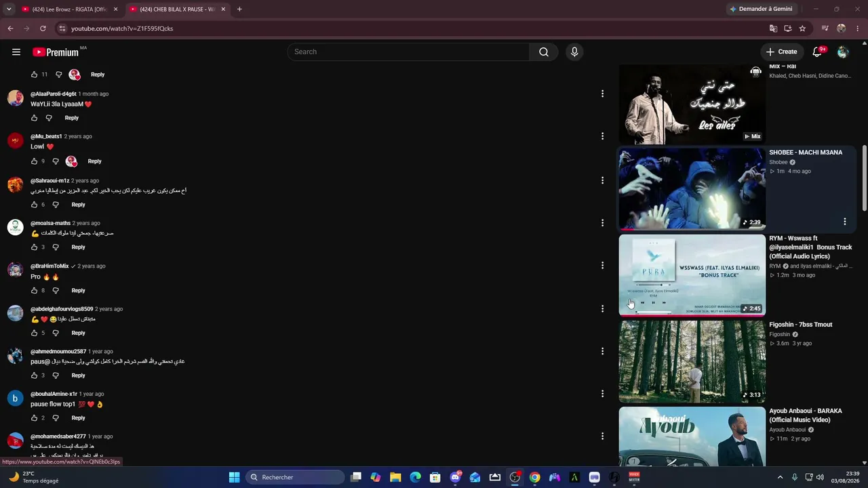Open Windows Start menu
This screenshot has width=868, height=488.
[234, 477]
